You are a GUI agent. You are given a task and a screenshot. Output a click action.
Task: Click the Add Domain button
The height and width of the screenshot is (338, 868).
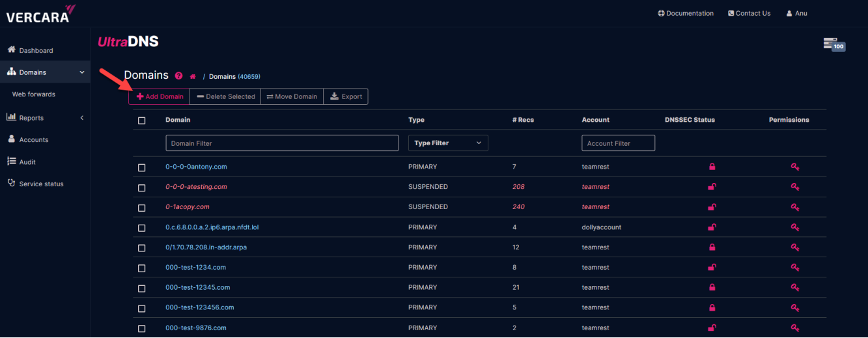tap(160, 96)
